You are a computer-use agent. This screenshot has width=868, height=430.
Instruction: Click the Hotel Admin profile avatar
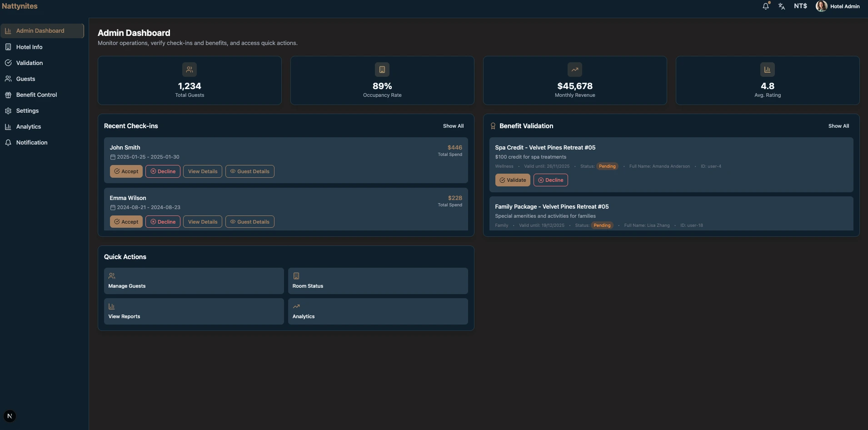click(x=822, y=6)
